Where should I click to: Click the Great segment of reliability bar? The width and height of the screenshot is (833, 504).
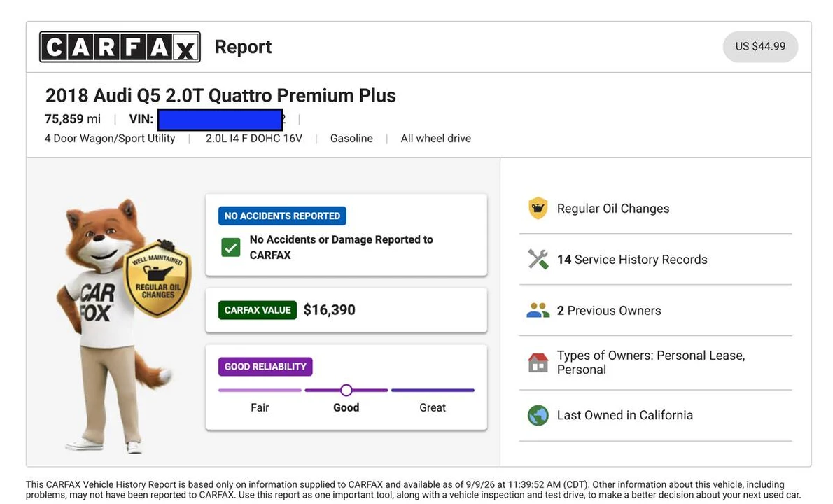tap(433, 391)
